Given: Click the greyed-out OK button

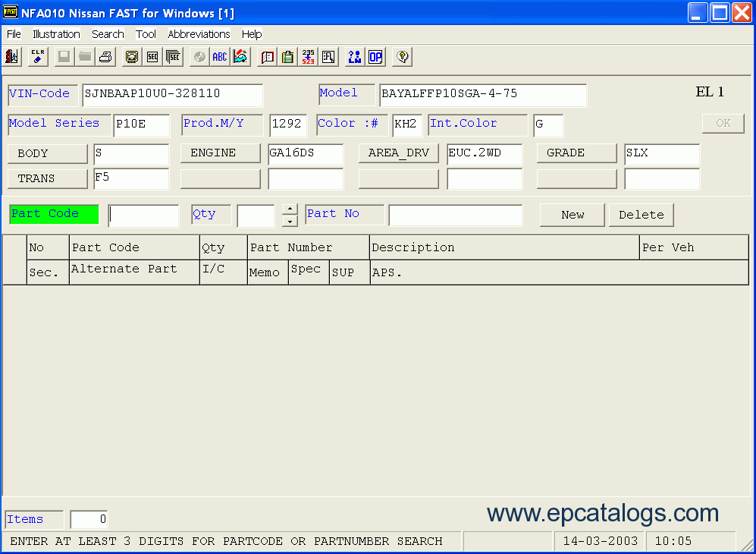Looking at the screenshot, I should coord(723,123).
